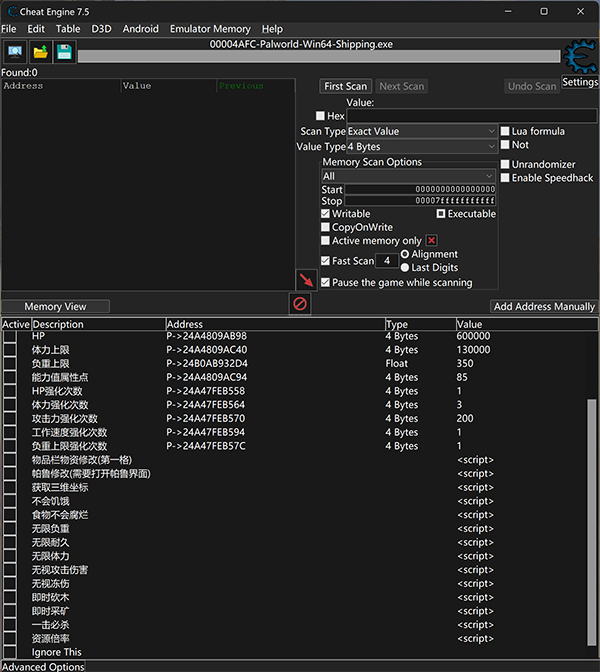The height and width of the screenshot is (672, 600).
Task: Select the Last Digits radio button
Action: [x=405, y=267]
